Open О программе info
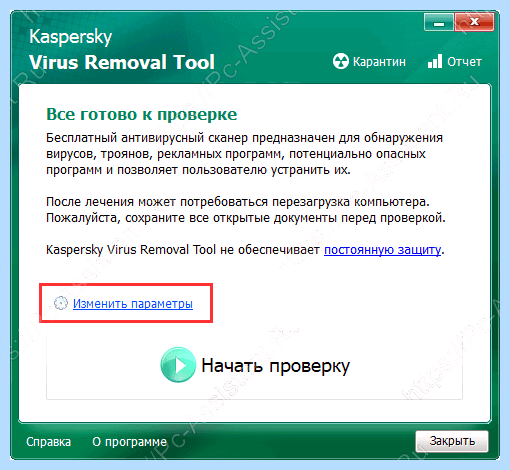The height and width of the screenshot is (470, 510). coord(129,442)
